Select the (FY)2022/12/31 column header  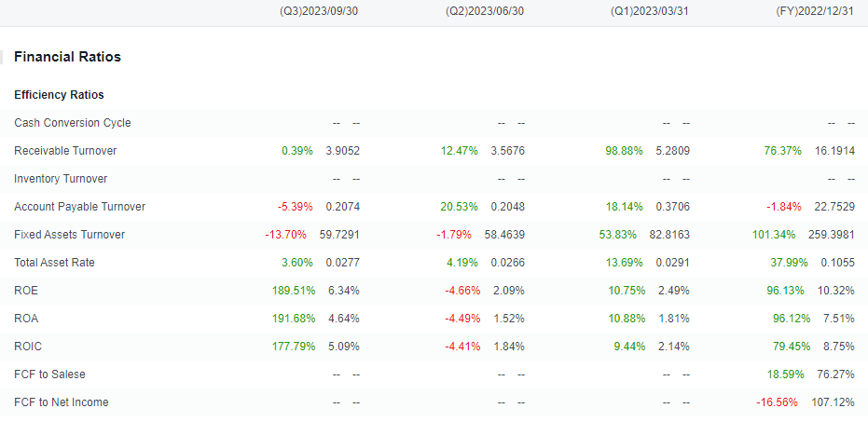[x=815, y=11]
